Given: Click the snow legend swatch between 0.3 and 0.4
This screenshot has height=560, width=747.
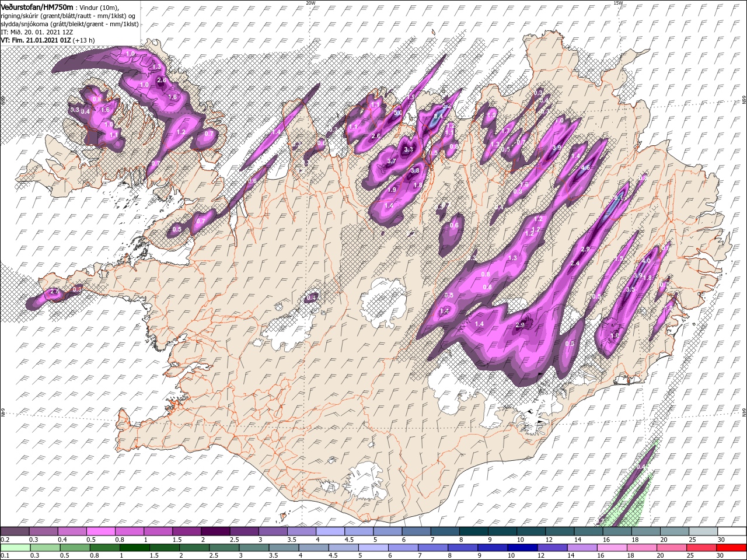Looking at the screenshot, I should [x=44, y=531].
